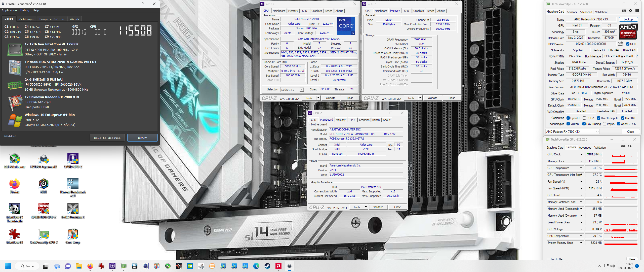Switch to Settings tab in Aquamark
Screen dimensions: 644x272
coord(26,19)
